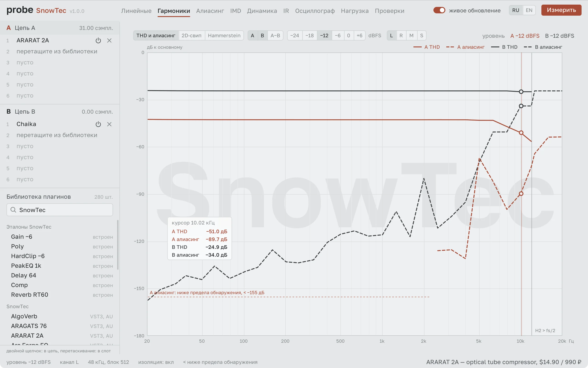The image size is (588, 368).
Task: Show the A−B difference view
Action: tap(275, 35)
